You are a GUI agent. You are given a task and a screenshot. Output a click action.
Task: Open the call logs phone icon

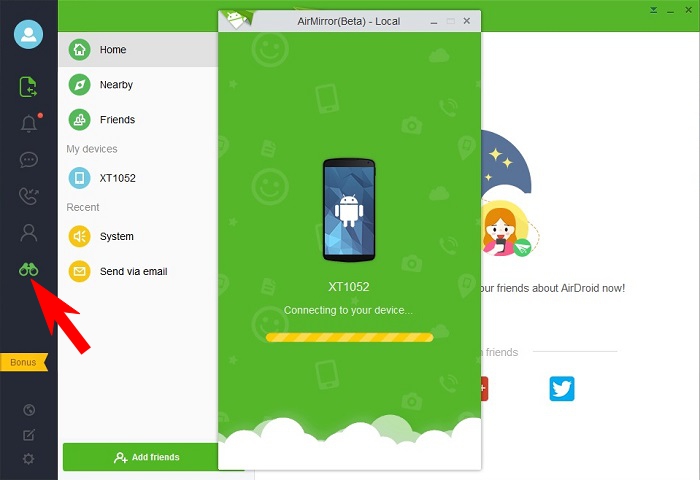point(29,196)
